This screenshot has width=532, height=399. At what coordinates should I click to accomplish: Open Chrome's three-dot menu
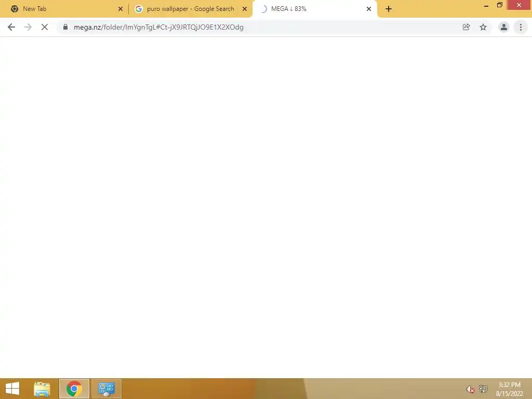click(x=521, y=27)
